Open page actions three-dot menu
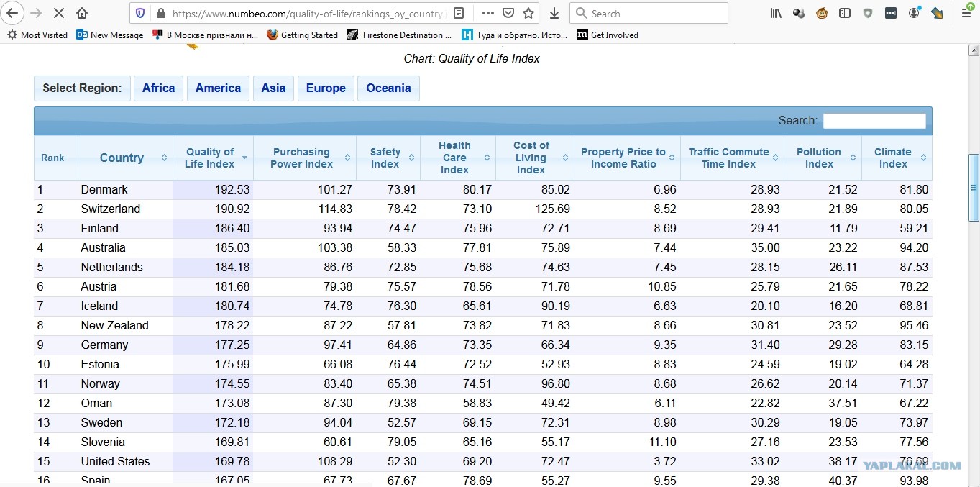Screen dimensions: 980x487 [487, 13]
